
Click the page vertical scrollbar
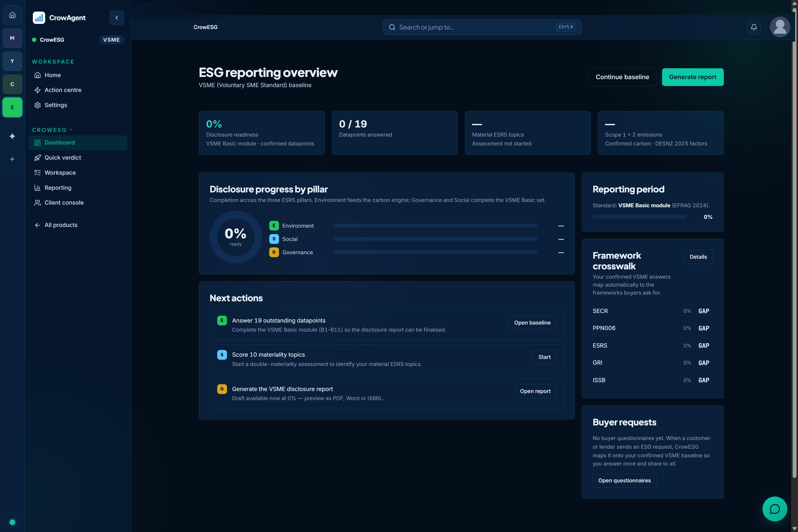point(794,243)
